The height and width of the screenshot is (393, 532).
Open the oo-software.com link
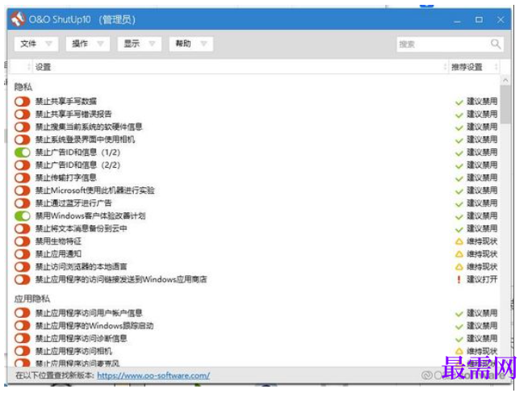point(153,375)
